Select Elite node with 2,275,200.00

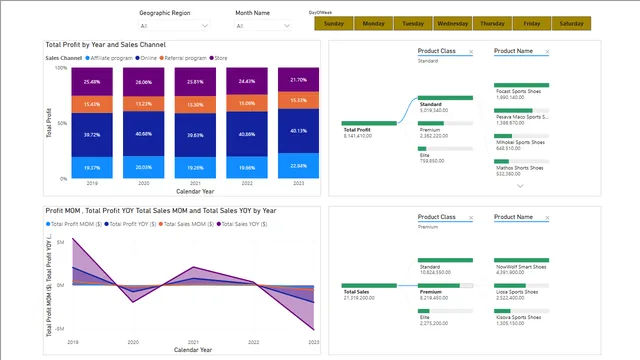(445, 311)
